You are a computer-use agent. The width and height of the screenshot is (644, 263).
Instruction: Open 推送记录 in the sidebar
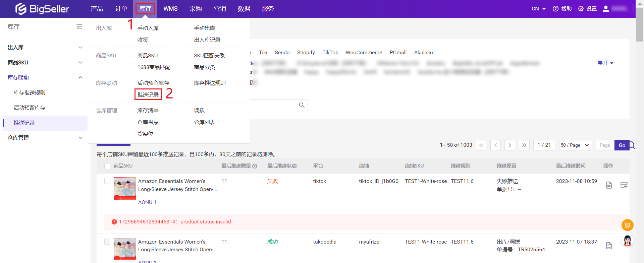click(24, 123)
